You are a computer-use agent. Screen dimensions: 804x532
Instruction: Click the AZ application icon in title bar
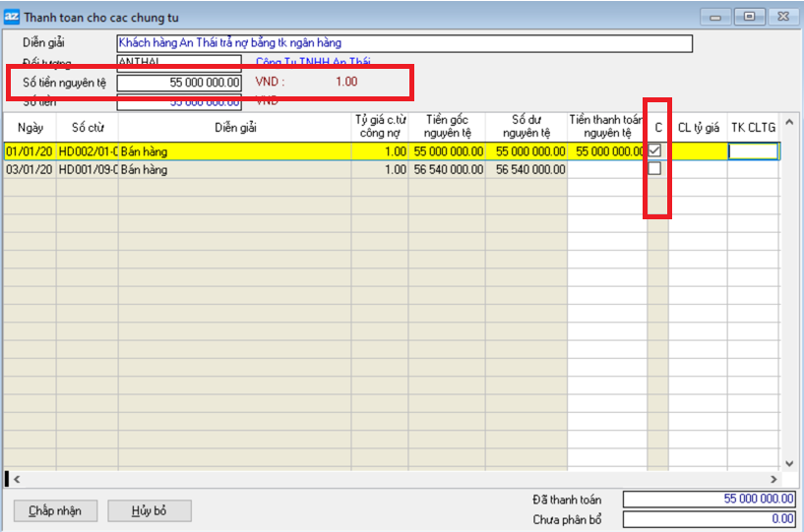click(12, 17)
